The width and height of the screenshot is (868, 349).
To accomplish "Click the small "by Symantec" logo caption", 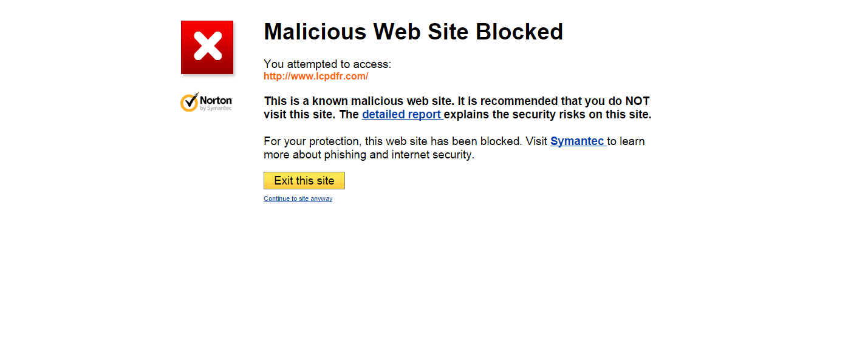I will tap(216, 108).
